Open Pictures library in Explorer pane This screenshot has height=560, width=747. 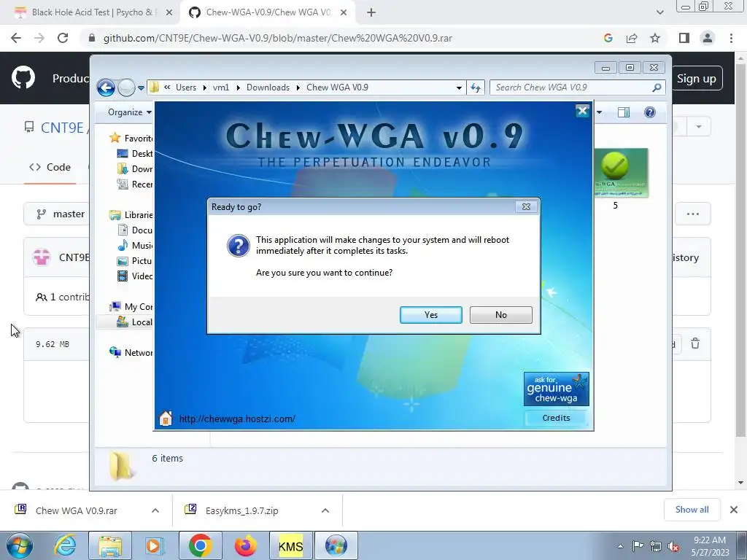[x=135, y=260]
